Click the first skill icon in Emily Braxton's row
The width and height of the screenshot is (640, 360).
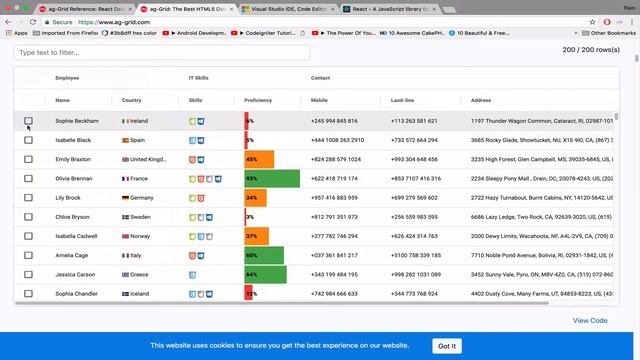click(192, 160)
